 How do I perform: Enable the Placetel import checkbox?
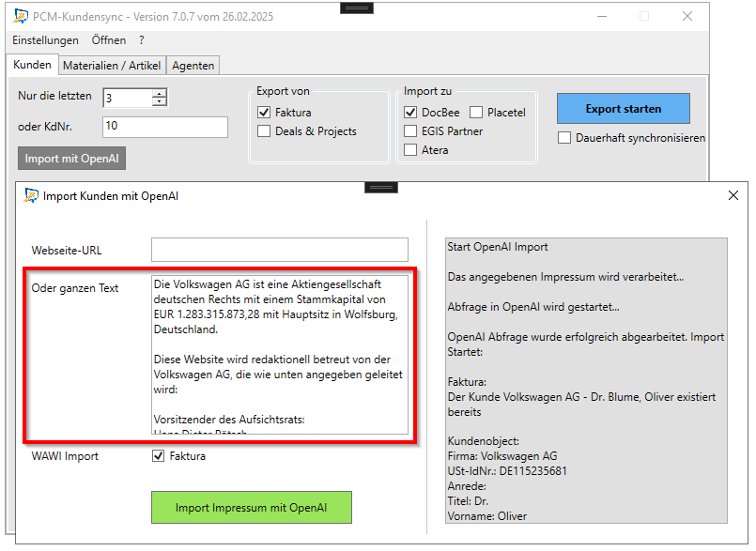476,113
